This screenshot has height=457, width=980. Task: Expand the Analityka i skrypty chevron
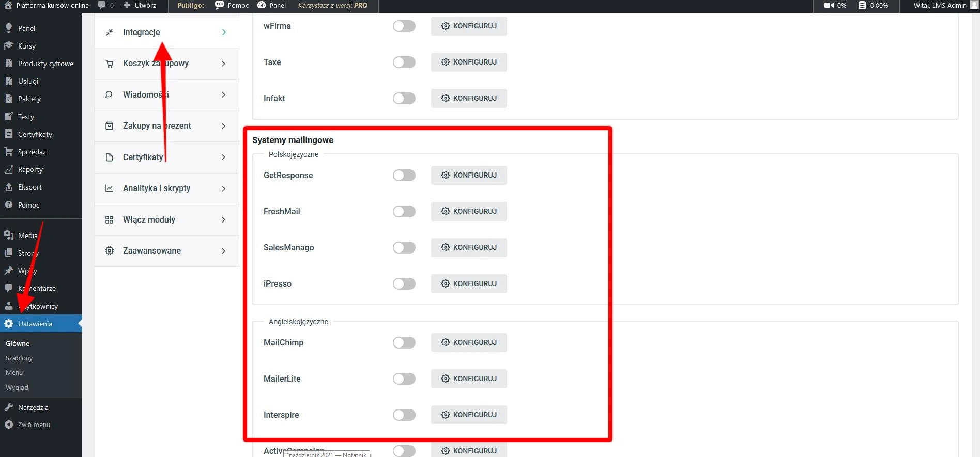pos(224,188)
